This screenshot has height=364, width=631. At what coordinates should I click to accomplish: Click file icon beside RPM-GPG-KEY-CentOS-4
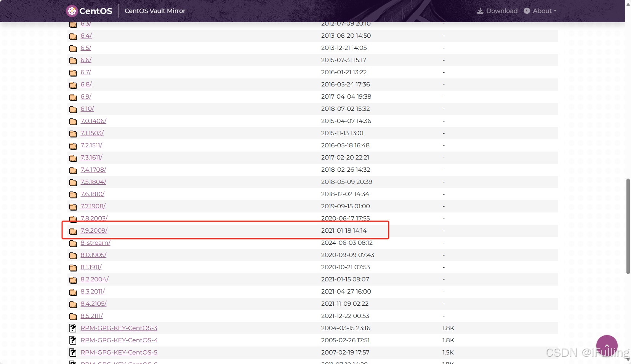73,340
